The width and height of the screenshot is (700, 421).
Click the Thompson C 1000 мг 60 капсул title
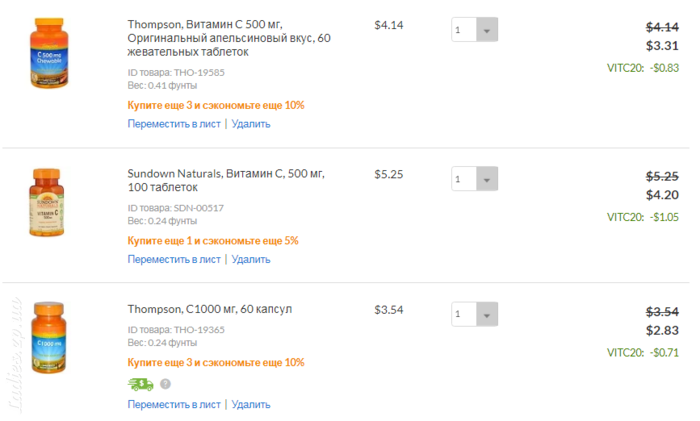210,309
